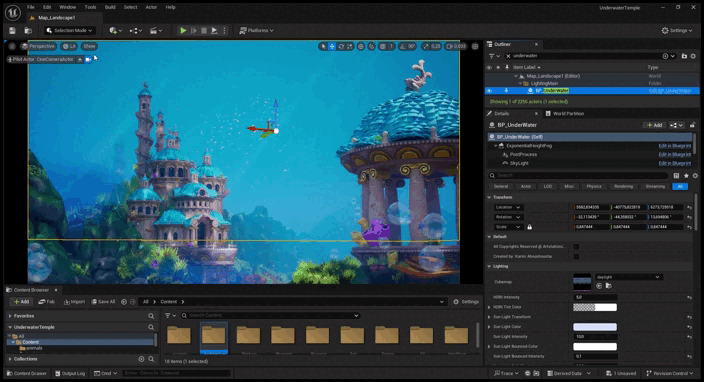This screenshot has width=704, height=382.
Task: Click Import in Content Browser
Action: (x=74, y=302)
